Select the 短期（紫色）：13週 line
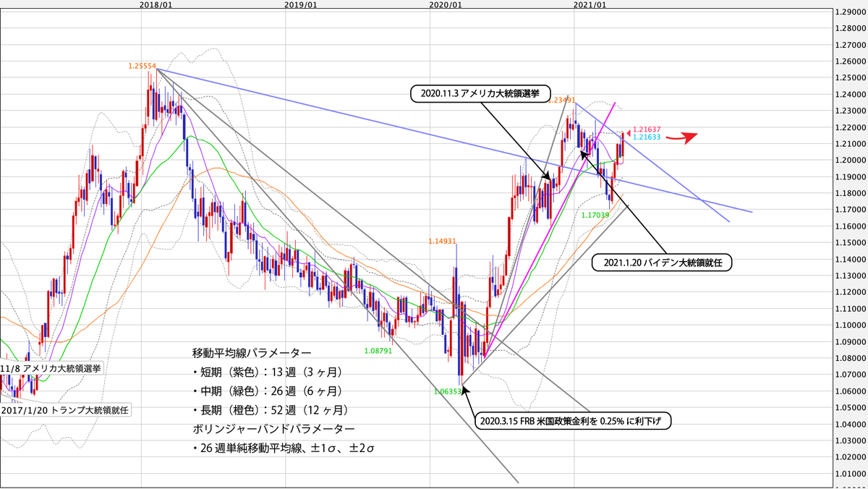868x489 pixels. (x=266, y=372)
